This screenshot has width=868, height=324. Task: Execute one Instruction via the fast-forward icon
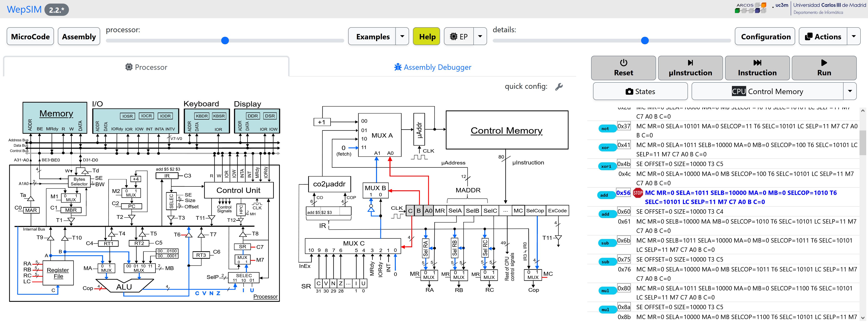(x=757, y=62)
